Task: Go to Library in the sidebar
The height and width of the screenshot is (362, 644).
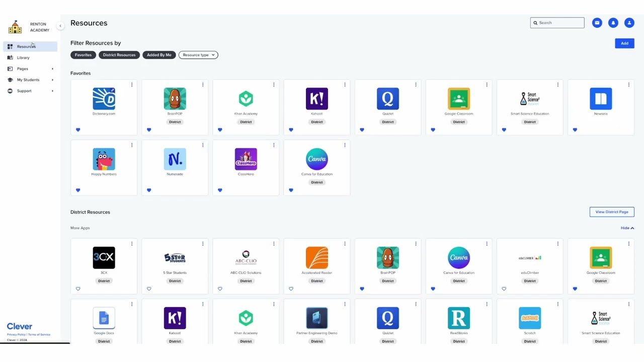Action: coord(31,58)
